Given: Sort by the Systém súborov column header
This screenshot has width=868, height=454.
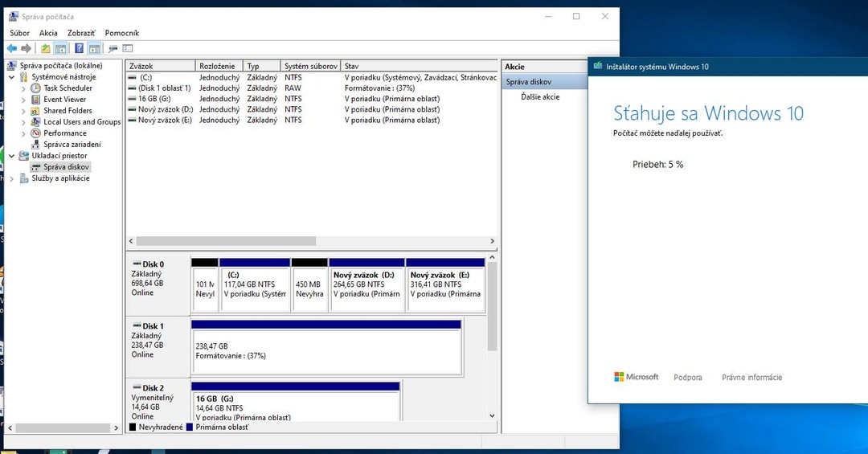Looking at the screenshot, I should (310, 66).
